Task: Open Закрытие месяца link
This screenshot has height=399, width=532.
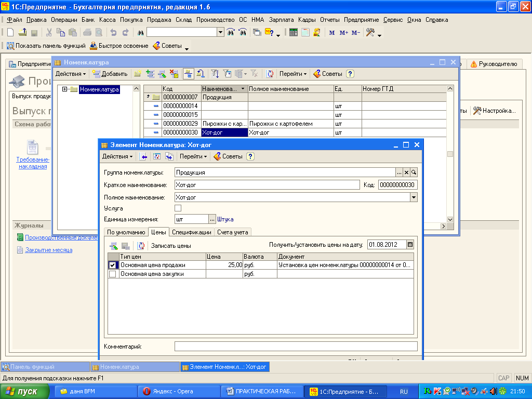Action: pos(48,250)
